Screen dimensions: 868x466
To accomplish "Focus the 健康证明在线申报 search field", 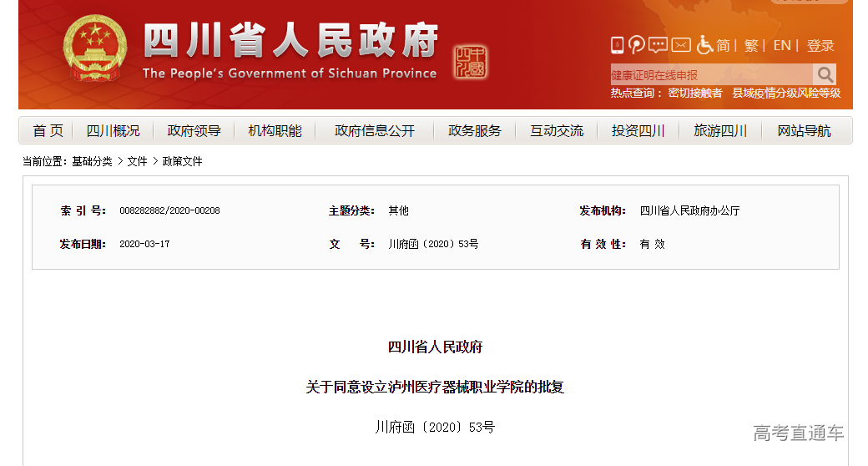I will point(711,75).
